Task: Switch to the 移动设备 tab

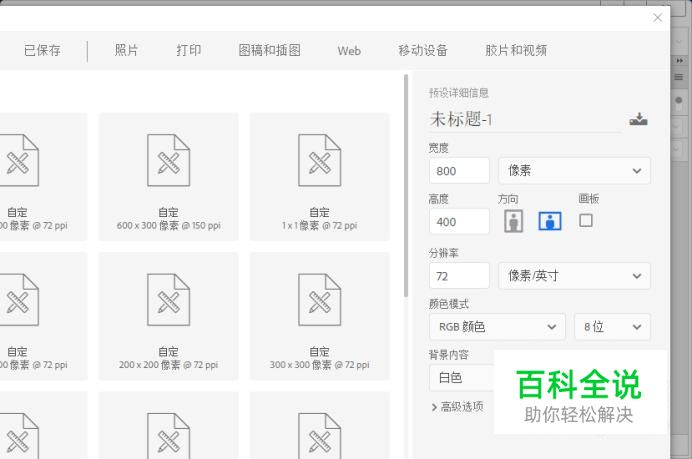Action: click(423, 50)
